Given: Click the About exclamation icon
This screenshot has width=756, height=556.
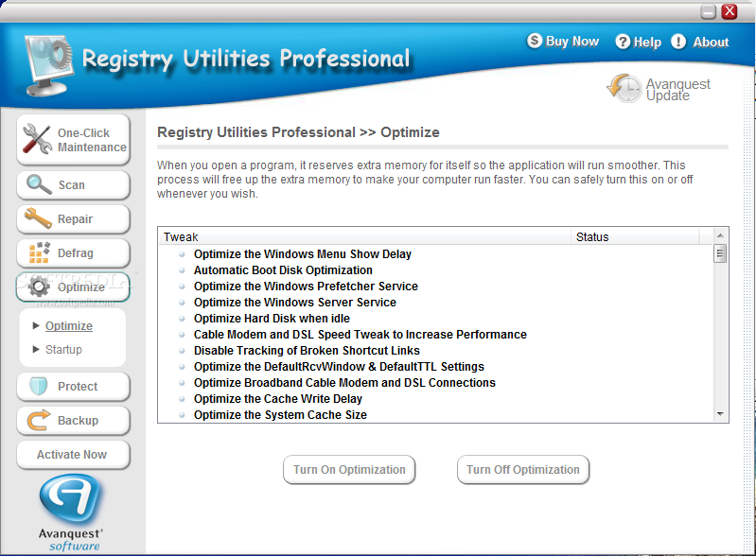Looking at the screenshot, I should pyautogui.click(x=678, y=42).
